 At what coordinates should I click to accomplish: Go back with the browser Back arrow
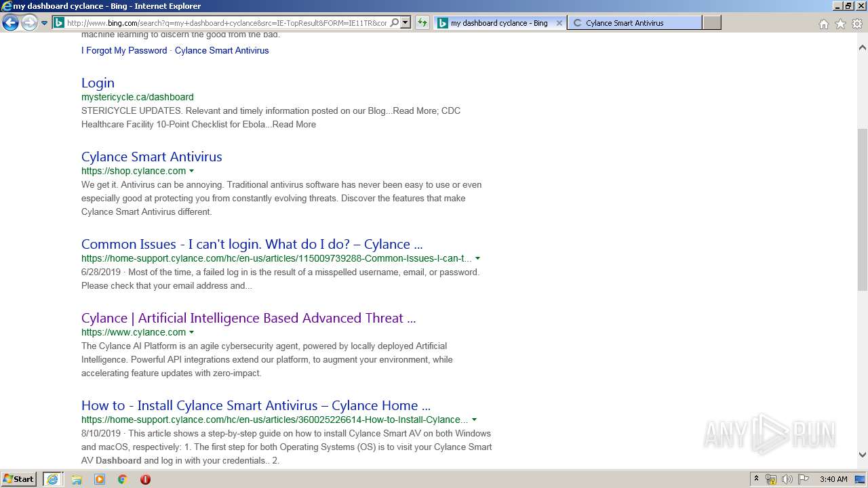pyautogui.click(x=10, y=23)
